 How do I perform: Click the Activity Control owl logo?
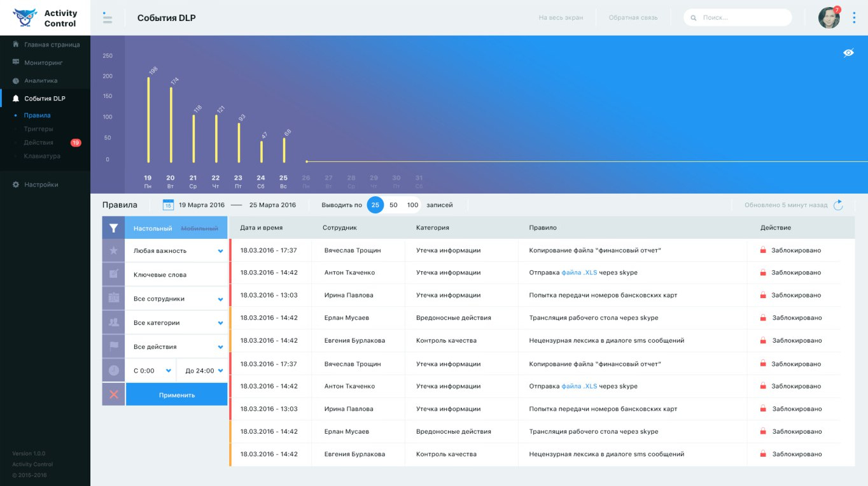25,18
